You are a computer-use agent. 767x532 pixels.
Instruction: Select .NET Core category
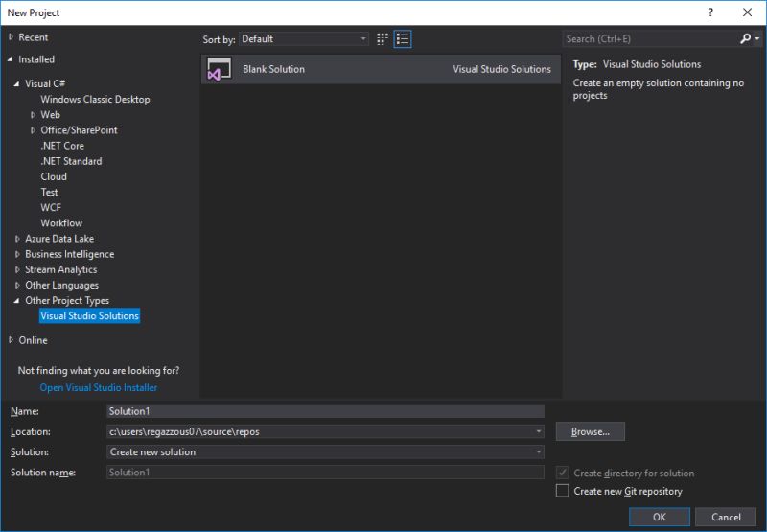pos(62,146)
